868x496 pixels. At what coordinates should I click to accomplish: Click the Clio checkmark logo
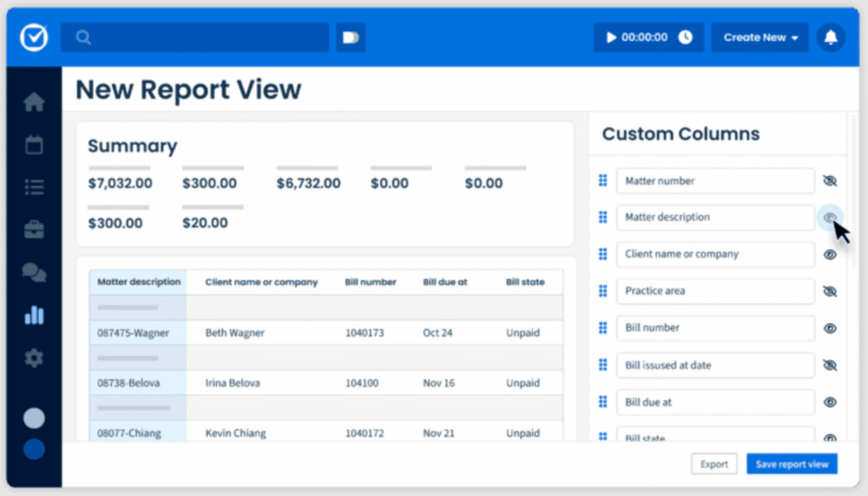[x=34, y=37]
